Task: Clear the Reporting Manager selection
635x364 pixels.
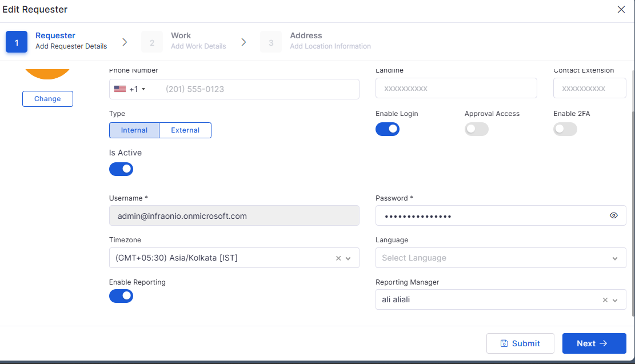Action: click(605, 300)
